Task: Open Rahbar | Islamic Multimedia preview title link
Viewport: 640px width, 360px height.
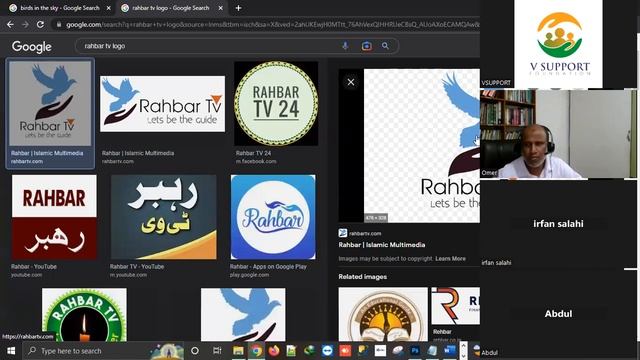Action: (382, 245)
